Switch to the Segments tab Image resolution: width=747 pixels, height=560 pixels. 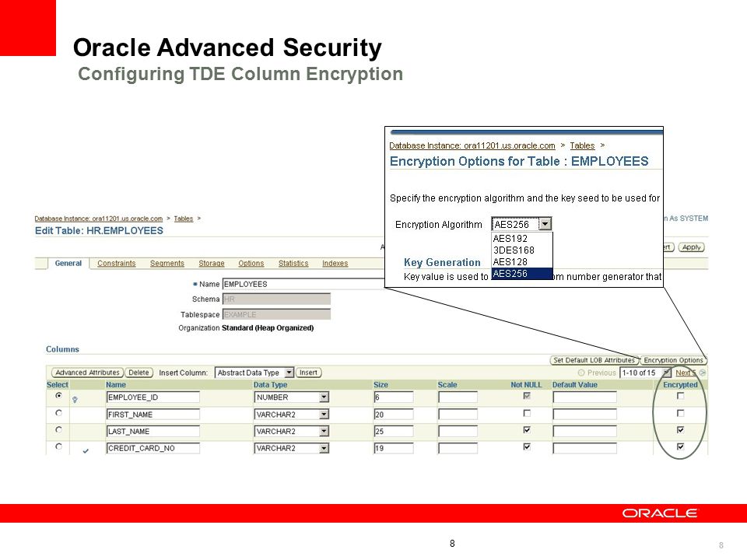point(167,264)
